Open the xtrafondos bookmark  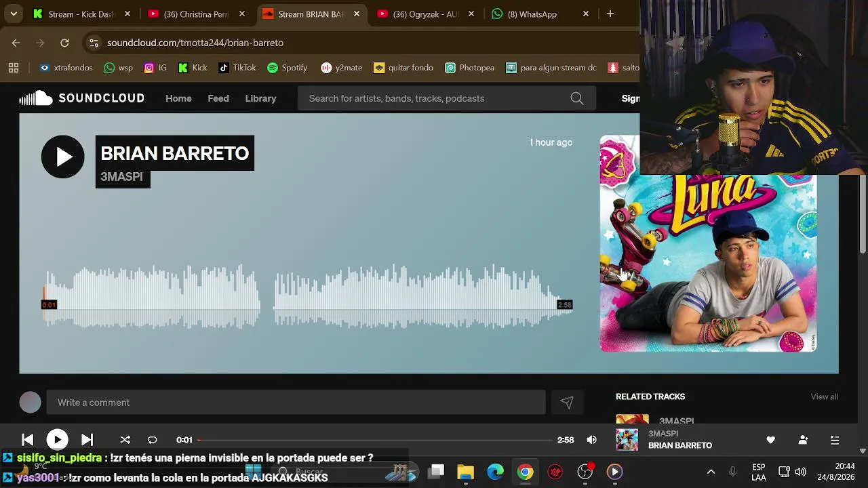[66, 68]
